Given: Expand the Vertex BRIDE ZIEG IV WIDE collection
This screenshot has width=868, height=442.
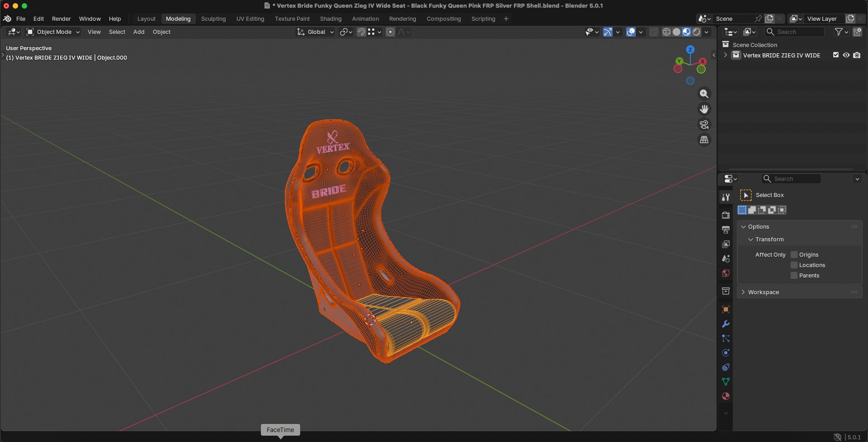Looking at the screenshot, I should (x=726, y=55).
